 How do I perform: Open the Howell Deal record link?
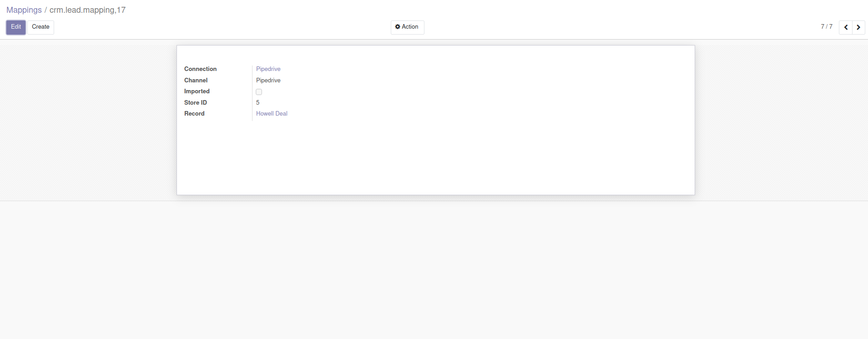(272, 114)
